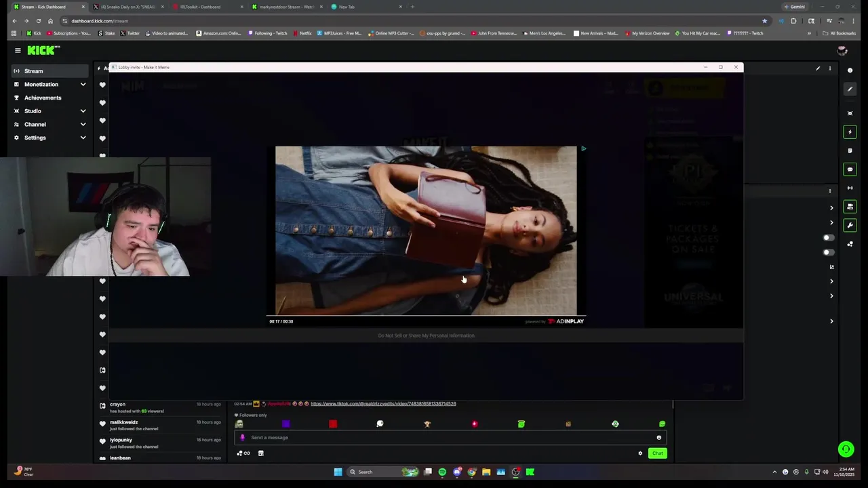Expand the Studio section

[48, 111]
